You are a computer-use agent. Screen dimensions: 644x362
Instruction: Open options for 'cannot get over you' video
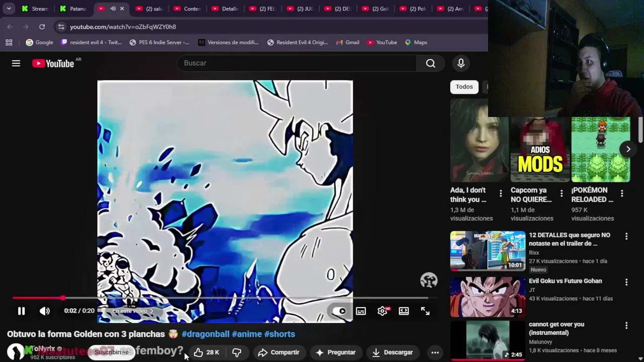[x=626, y=326]
